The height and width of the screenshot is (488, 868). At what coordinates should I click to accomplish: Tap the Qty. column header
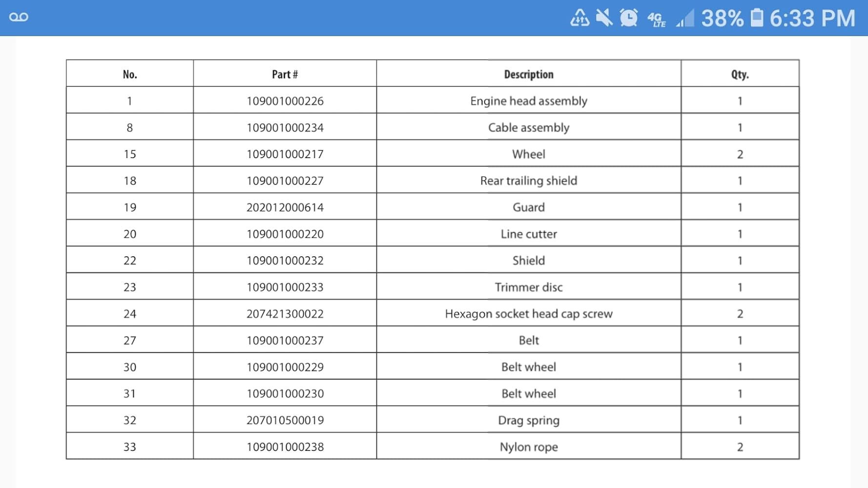click(740, 74)
